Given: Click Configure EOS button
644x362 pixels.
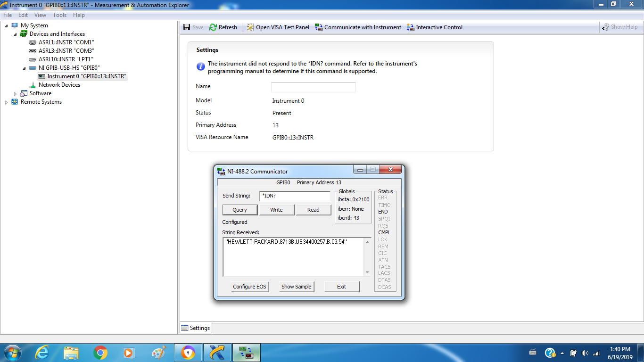Looking at the screenshot, I should (x=250, y=287).
